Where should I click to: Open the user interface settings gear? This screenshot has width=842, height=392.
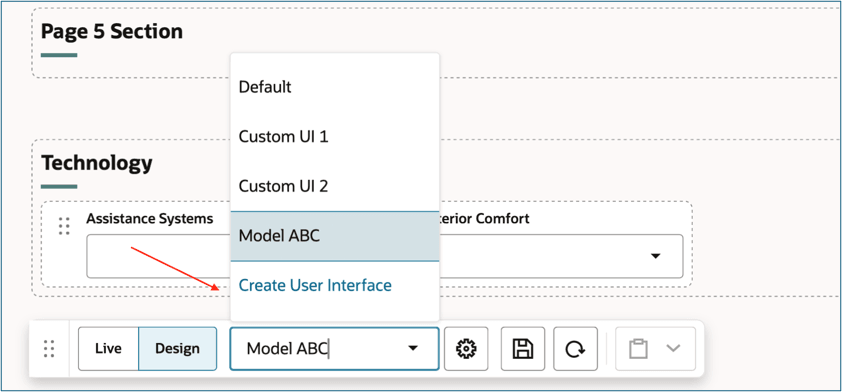466,349
